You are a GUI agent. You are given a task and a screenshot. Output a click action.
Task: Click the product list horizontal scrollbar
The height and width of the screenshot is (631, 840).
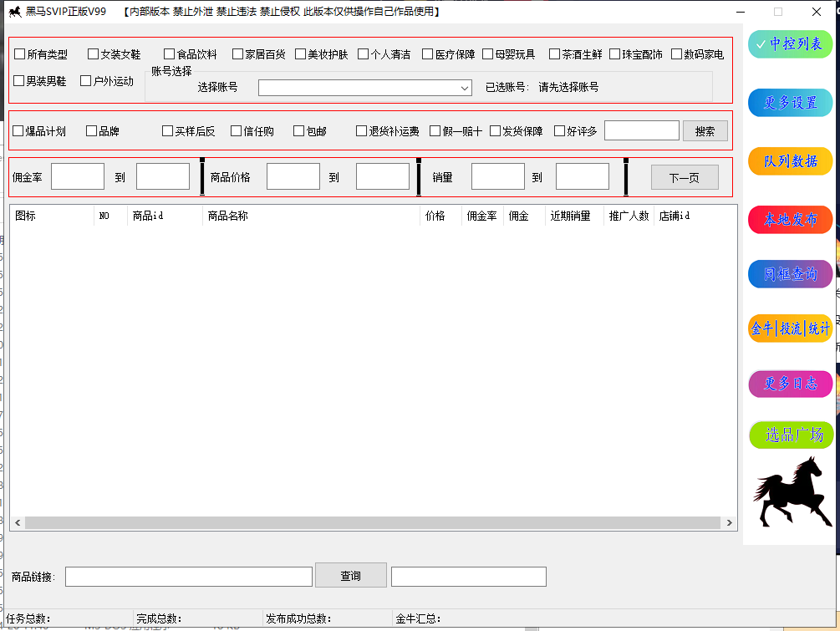tap(372, 522)
